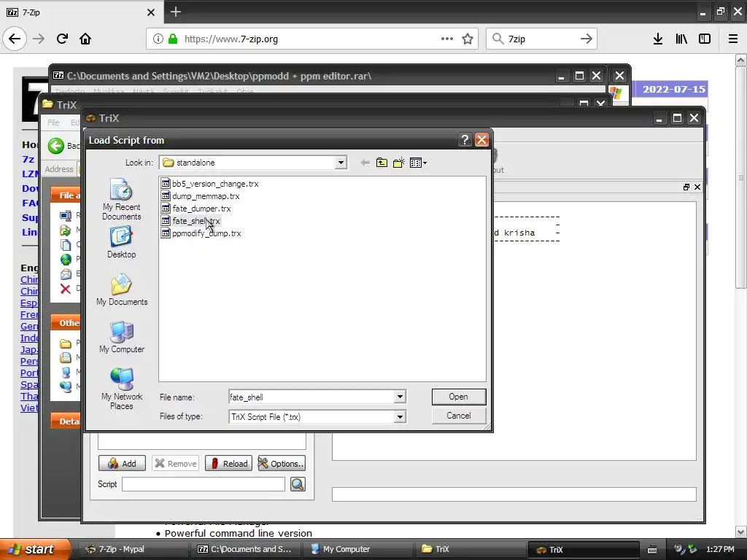The image size is (747, 560).
Task: Switch to TriX folder taskbar item
Action: [471, 549]
